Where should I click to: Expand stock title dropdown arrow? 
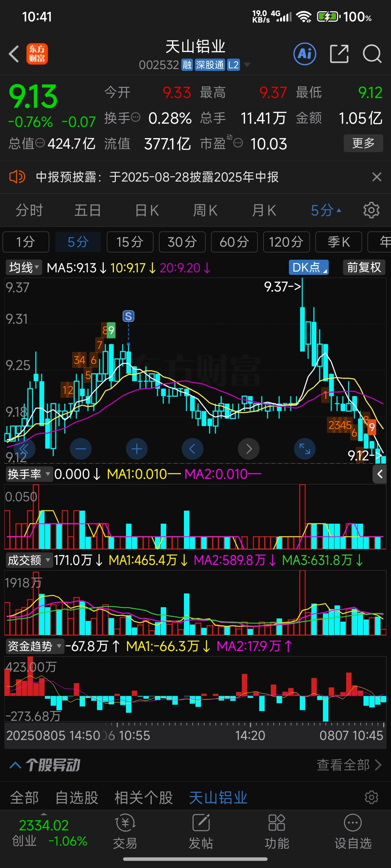click(x=247, y=65)
